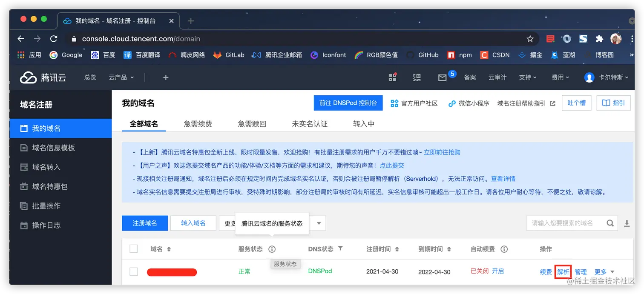Bookmark page with the star icon
The width and height of the screenshot is (644, 294).
[x=530, y=39]
